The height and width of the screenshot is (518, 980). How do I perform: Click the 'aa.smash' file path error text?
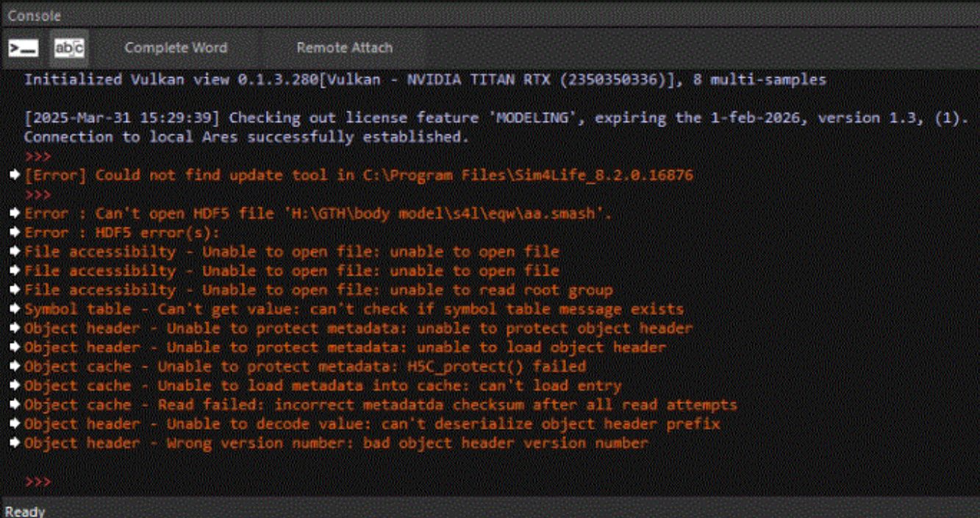point(318,213)
